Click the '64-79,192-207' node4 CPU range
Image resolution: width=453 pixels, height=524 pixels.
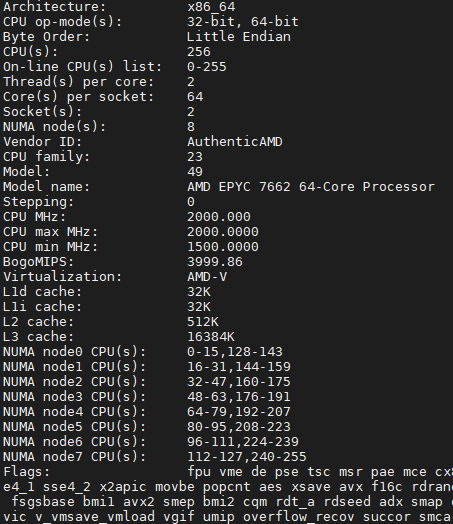(239, 412)
